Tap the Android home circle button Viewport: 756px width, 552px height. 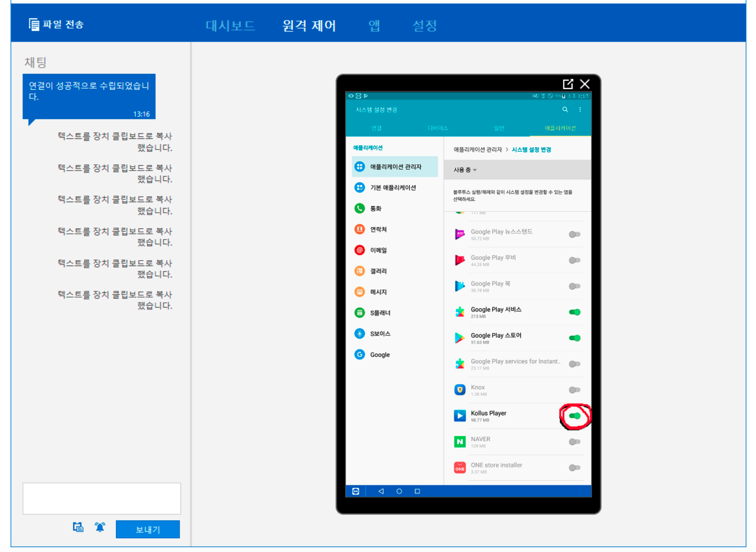[x=399, y=491]
